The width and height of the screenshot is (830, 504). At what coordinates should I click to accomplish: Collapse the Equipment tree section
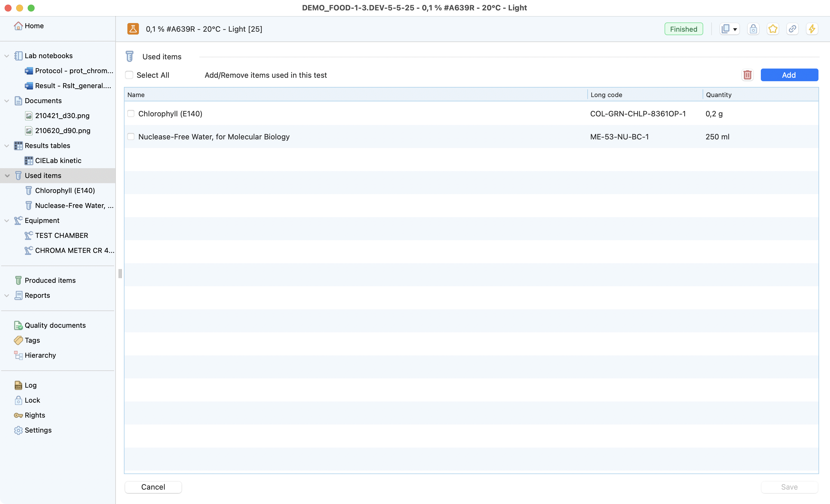tap(7, 221)
